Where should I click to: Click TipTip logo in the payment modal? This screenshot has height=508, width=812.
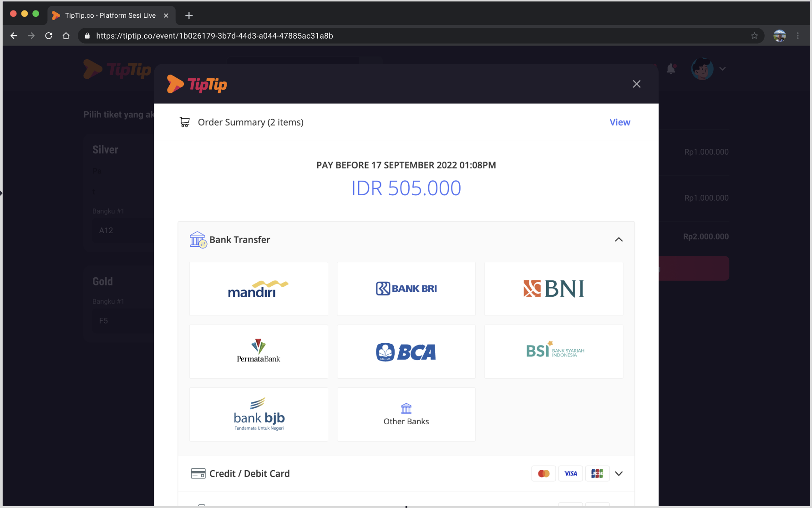tap(197, 84)
